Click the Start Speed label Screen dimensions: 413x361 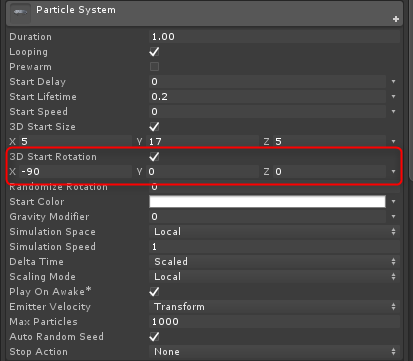[x=39, y=112]
